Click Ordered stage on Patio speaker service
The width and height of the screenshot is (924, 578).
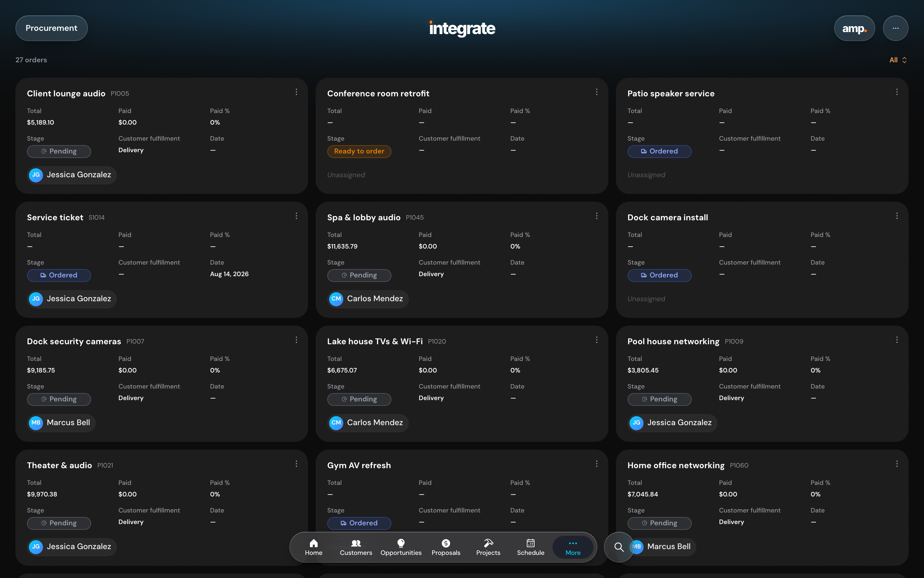pyautogui.click(x=659, y=151)
